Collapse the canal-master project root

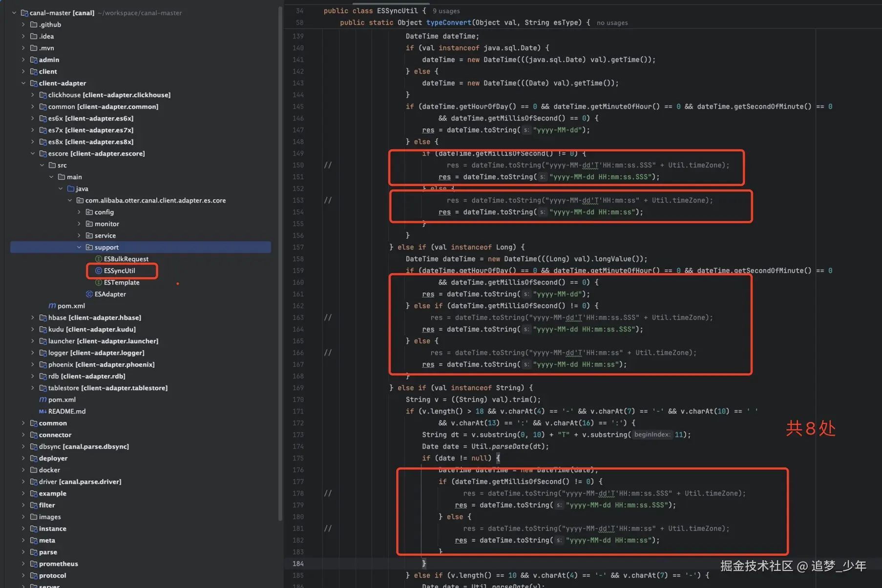pyautogui.click(x=14, y=13)
